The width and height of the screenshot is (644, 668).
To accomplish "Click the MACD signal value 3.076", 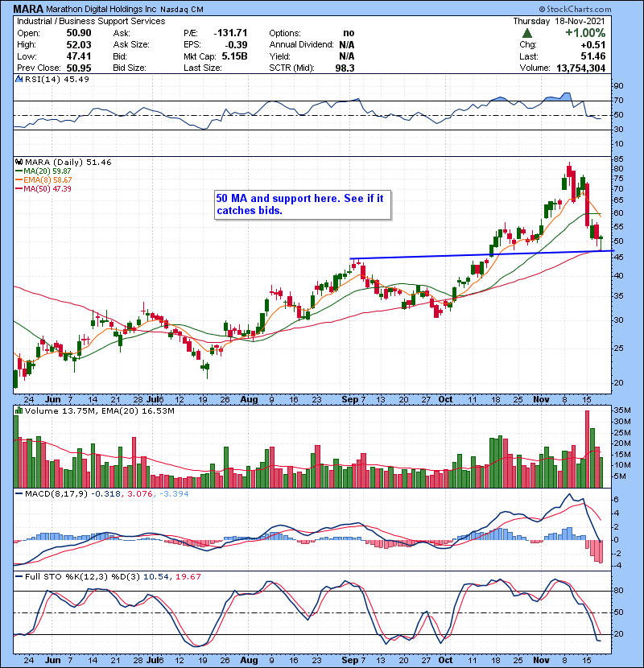I will 140,494.
